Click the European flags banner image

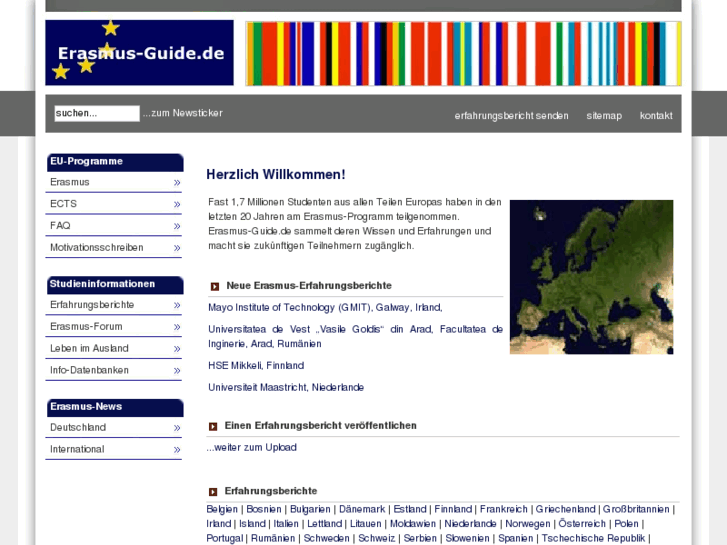coord(463,53)
